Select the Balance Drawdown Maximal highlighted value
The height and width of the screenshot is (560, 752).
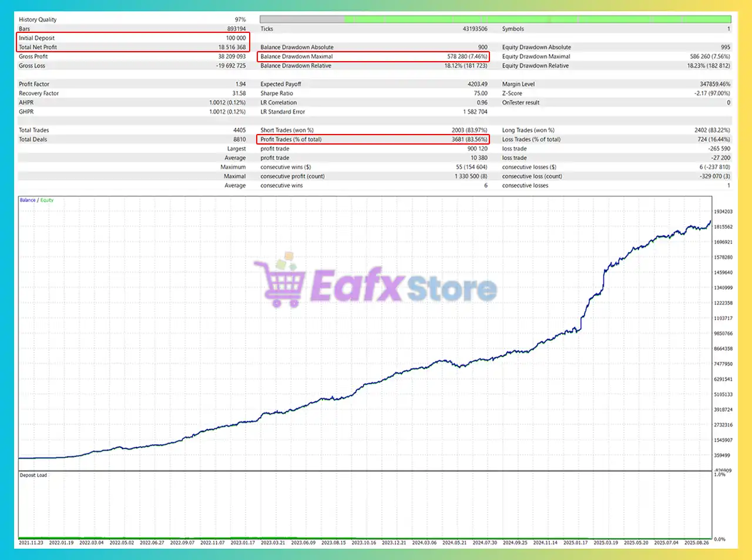point(464,56)
